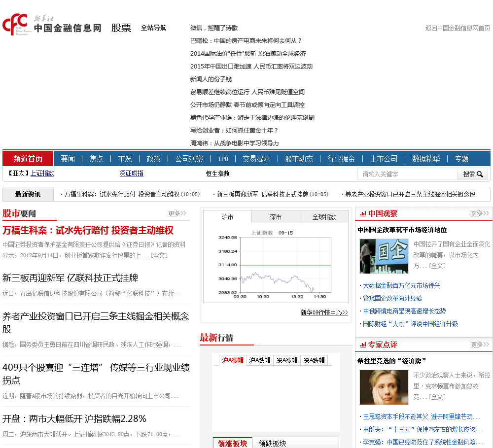Open the 市况 menu item
Viewport: 493px width, 448px height.
coord(125,159)
